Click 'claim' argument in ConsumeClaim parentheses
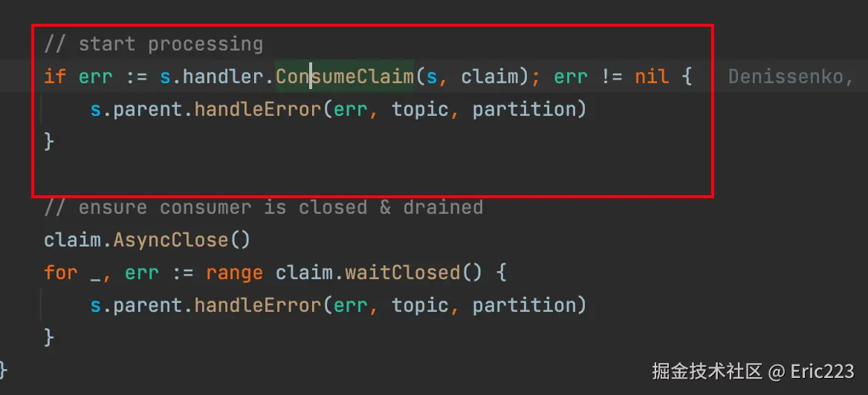The width and height of the screenshot is (868, 395). (490, 76)
